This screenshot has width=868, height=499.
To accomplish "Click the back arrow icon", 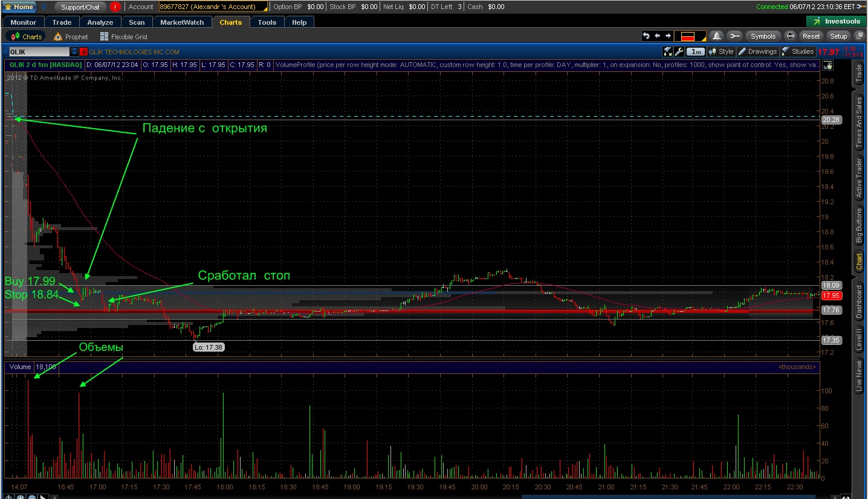I will (x=658, y=36).
